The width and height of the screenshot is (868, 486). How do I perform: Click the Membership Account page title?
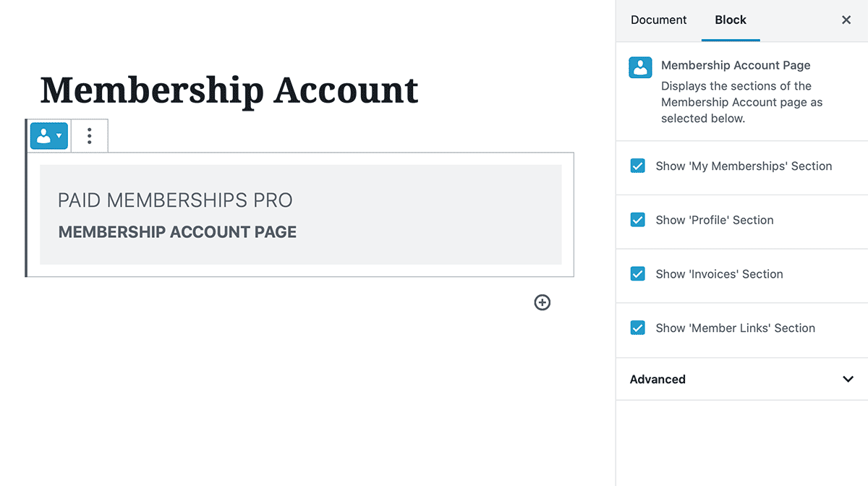[229, 90]
